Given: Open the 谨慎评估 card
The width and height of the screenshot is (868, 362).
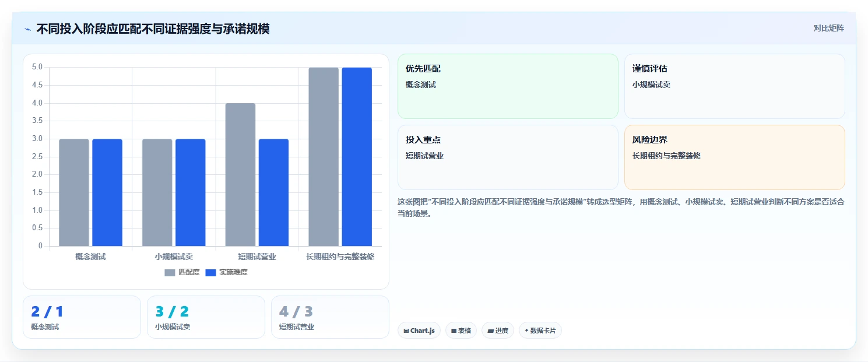Looking at the screenshot, I should [x=735, y=86].
